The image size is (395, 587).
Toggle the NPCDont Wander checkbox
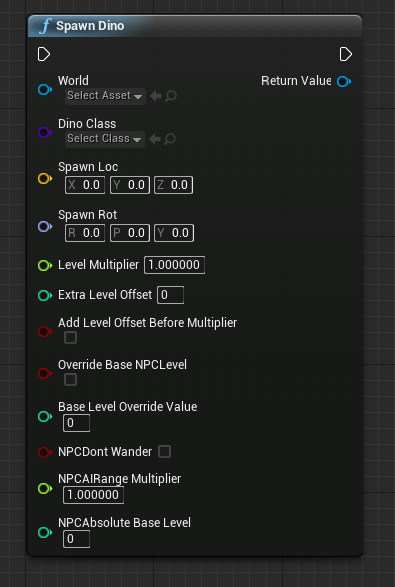[x=164, y=451]
